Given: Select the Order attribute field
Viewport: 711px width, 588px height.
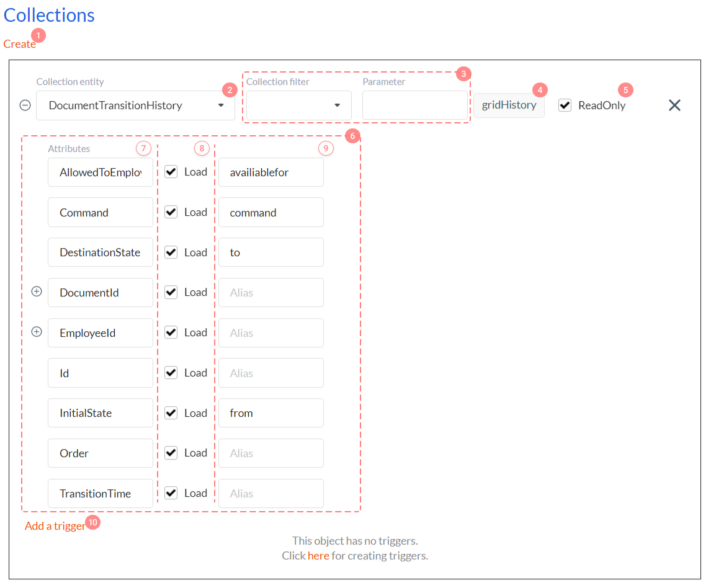Looking at the screenshot, I should tap(101, 453).
